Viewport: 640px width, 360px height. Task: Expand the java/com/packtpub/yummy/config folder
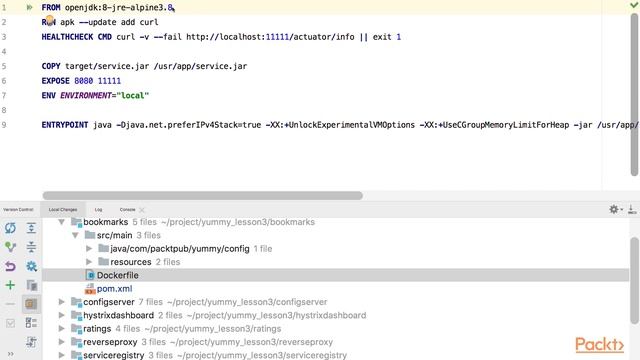(89, 249)
